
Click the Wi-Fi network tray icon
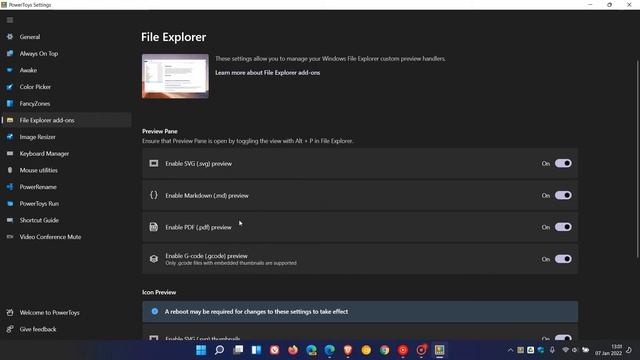565,350
